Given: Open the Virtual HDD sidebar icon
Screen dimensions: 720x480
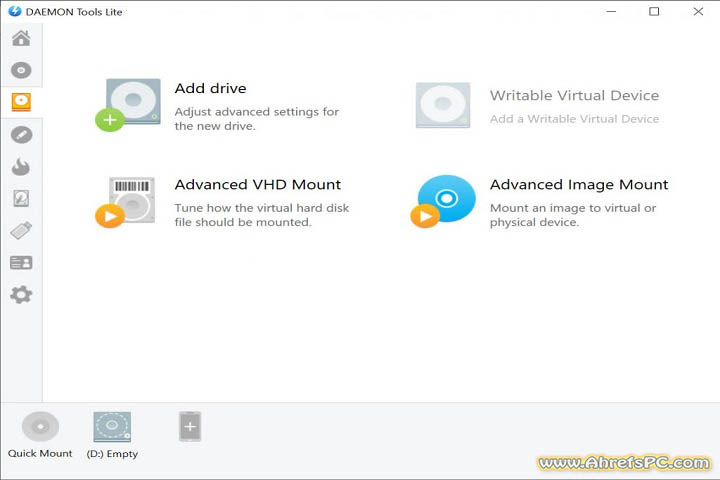Looking at the screenshot, I should pos(21,198).
